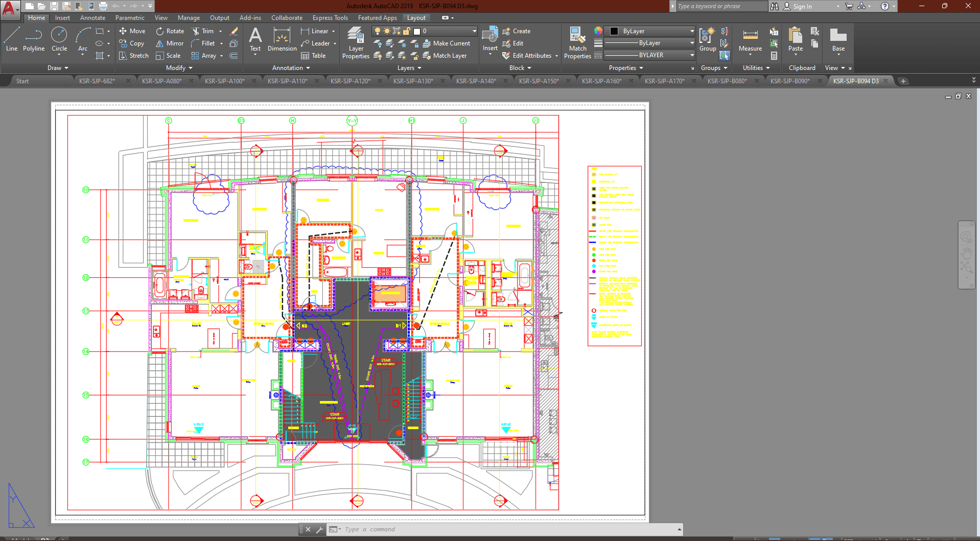Viewport: 980px width, 541px height.
Task: Click the black ByLayer color swatch
Action: pos(614,31)
